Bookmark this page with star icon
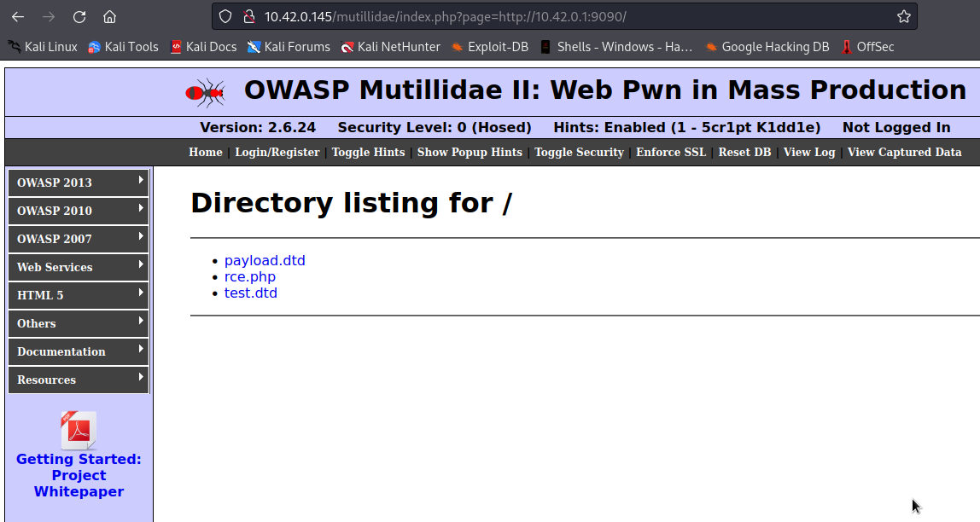980x522 pixels. click(x=904, y=17)
